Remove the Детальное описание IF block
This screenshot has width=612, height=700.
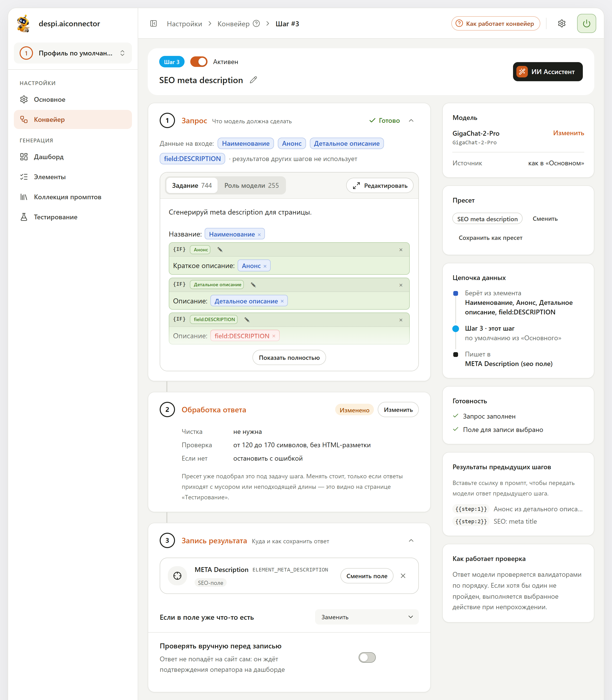(401, 285)
